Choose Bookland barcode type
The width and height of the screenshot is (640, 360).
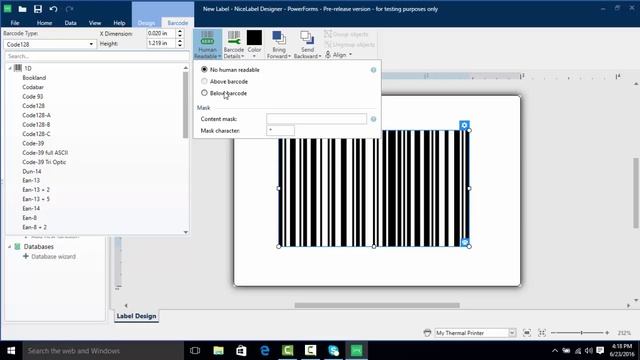tap(34, 78)
